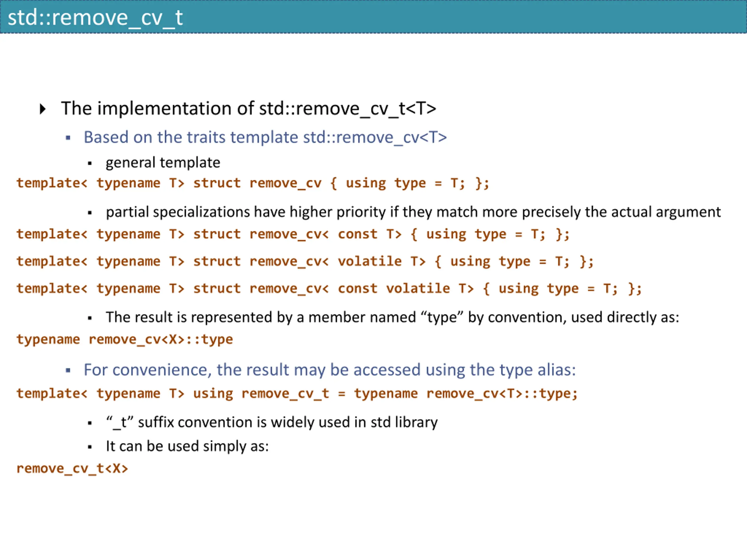Click the general template code line ending "remove_cv { using type = T; };"
The image size is (747, 560).
click(253, 183)
